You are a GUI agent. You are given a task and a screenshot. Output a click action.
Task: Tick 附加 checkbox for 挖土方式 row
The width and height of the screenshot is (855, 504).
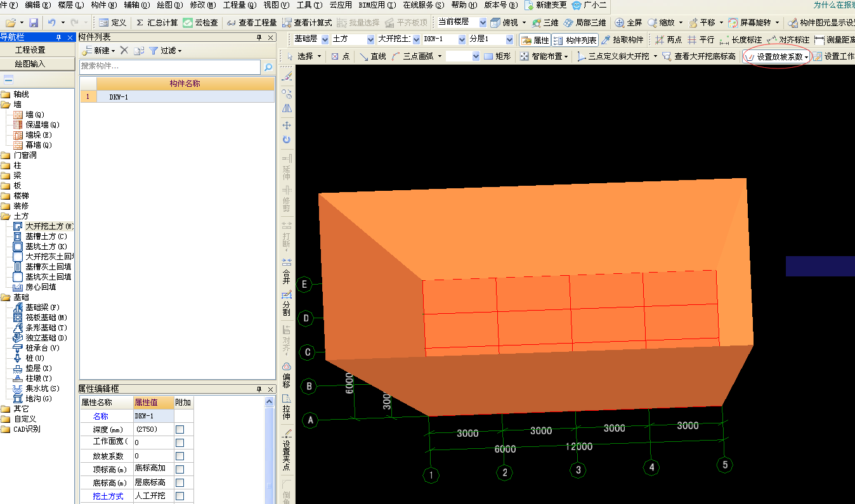[180, 496]
